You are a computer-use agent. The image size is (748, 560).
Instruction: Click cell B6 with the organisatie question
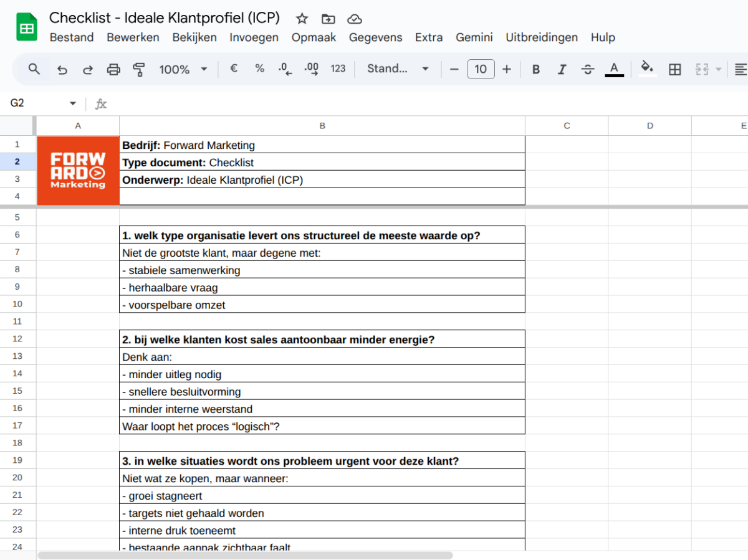(322, 235)
